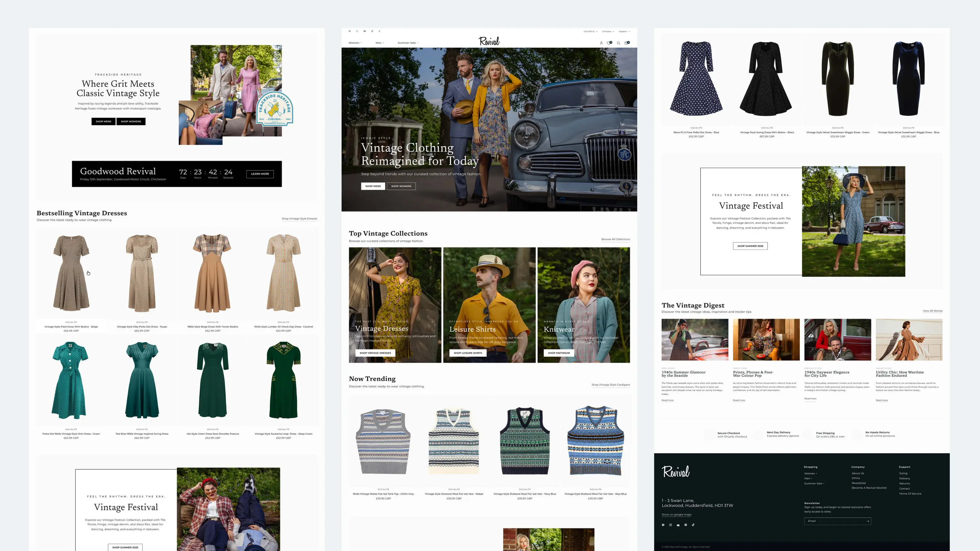
Task: Click the header YouTube icon
Action: [364, 31]
